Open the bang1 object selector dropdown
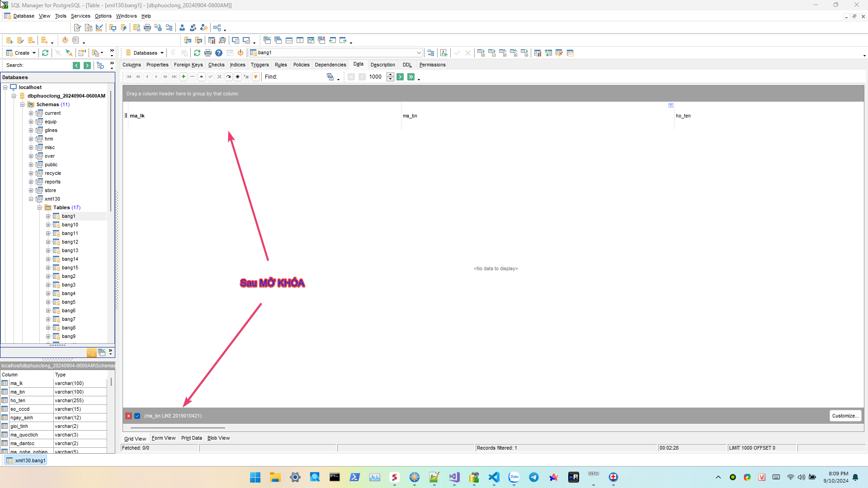This screenshot has width=868, height=488. 419,53
